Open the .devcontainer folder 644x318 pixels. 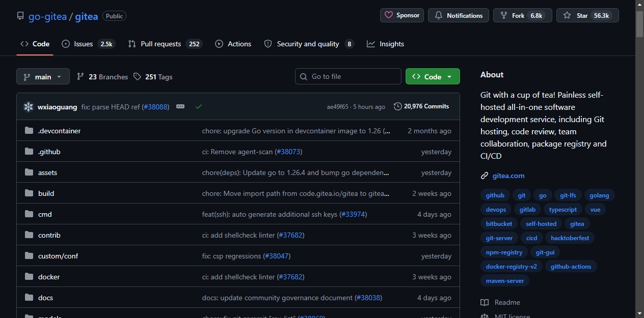tap(59, 131)
